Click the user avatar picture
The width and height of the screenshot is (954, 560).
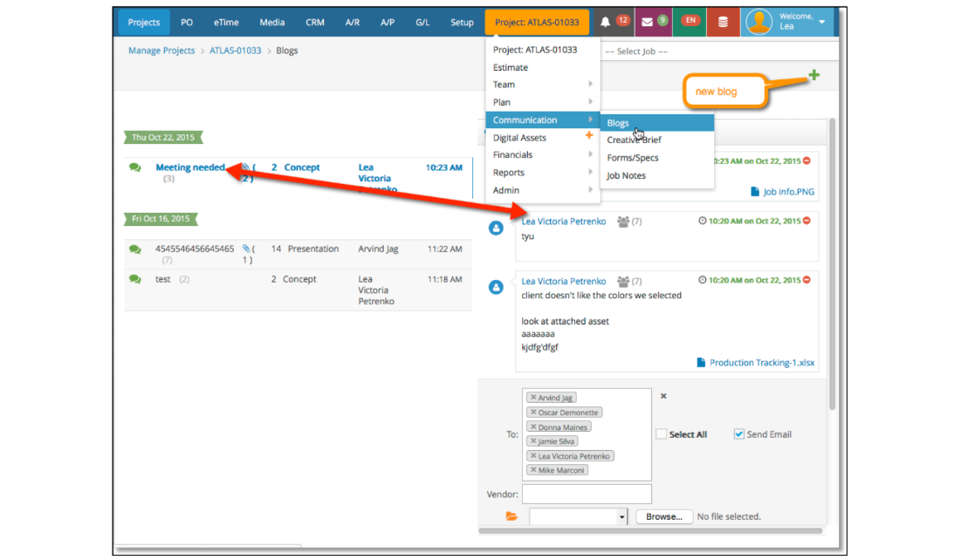click(758, 22)
